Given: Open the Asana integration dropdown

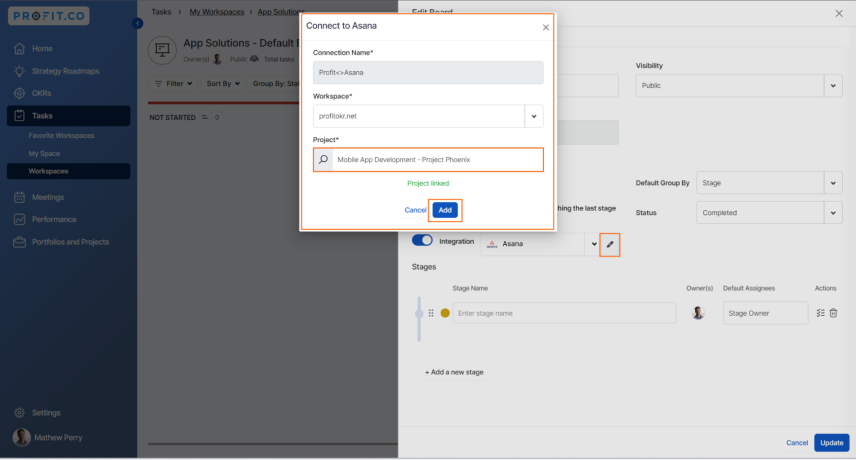Looking at the screenshot, I should click(x=594, y=244).
